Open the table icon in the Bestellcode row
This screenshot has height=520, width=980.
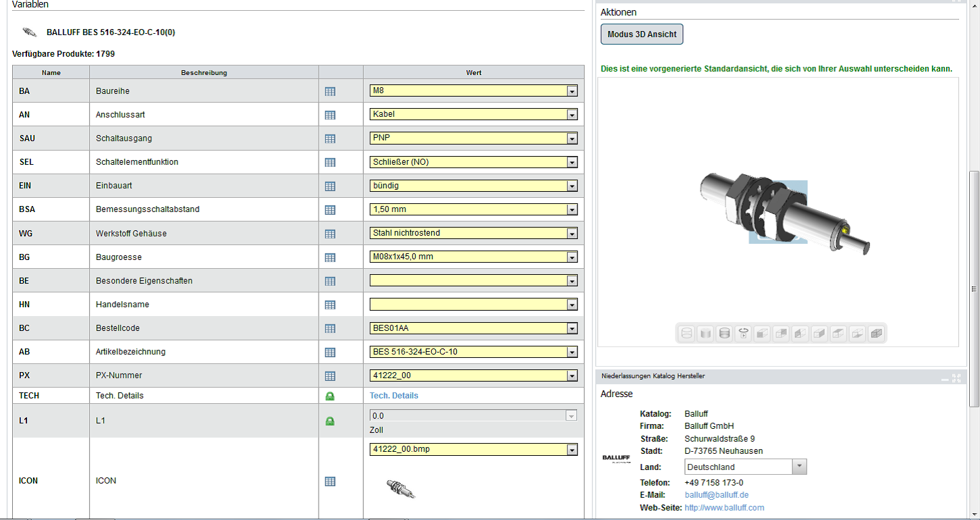point(330,328)
